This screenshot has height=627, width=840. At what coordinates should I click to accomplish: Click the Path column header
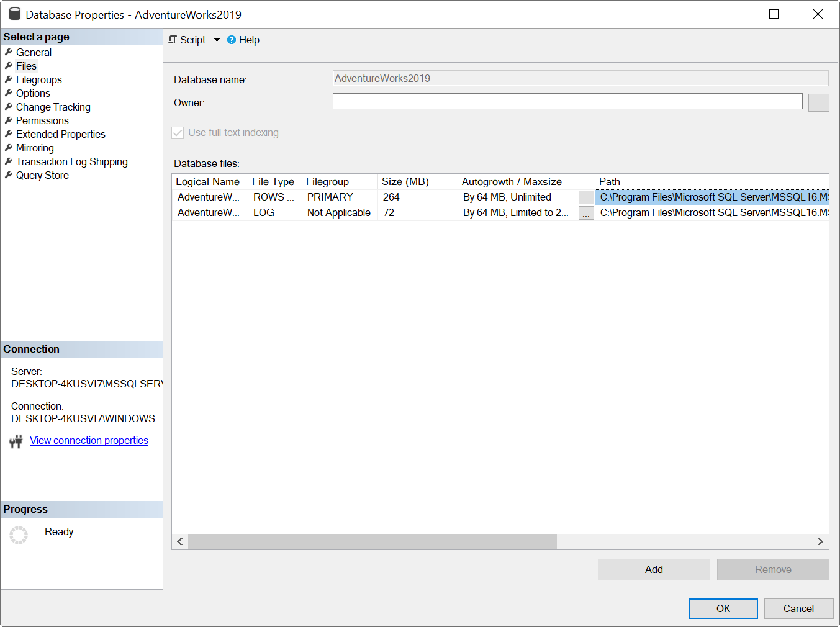(712, 181)
